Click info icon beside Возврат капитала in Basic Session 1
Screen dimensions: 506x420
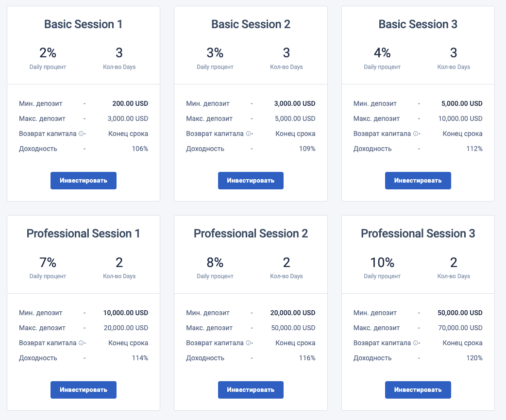pos(81,134)
